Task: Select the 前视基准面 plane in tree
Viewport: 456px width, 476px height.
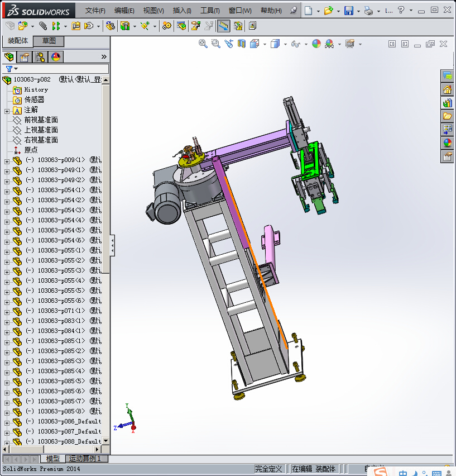Action: [41, 120]
